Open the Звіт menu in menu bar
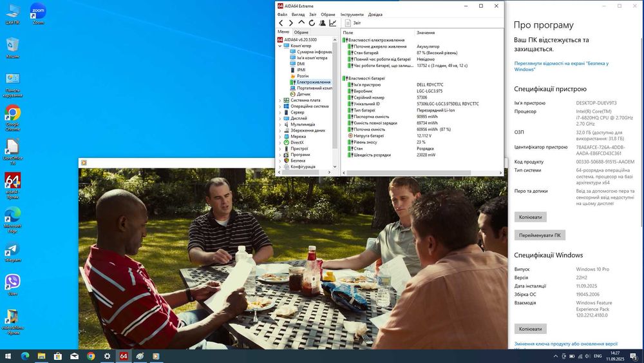Screen dimensions: 644x363 (x=313, y=14)
